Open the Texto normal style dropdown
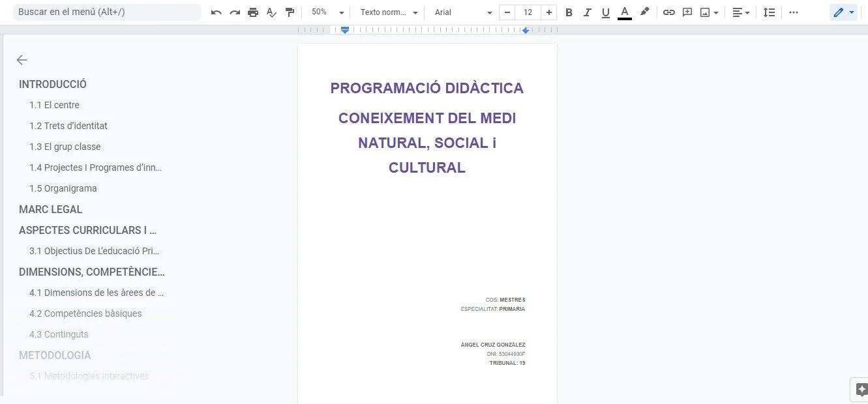 [x=389, y=12]
